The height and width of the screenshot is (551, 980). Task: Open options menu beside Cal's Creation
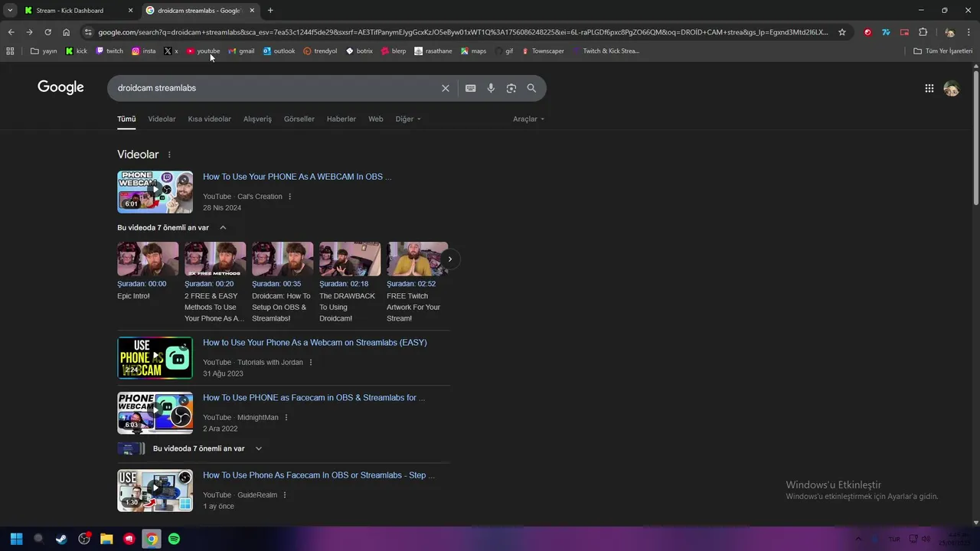[289, 197]
